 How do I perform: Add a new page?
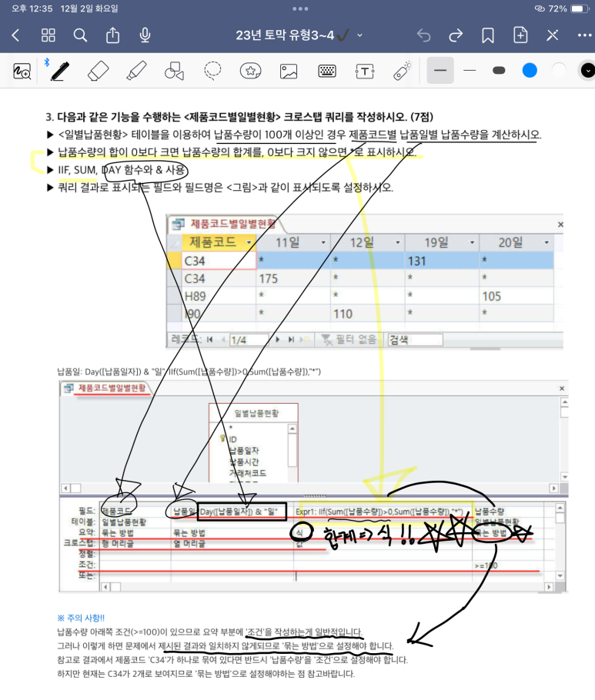click(x=520, y=35)
